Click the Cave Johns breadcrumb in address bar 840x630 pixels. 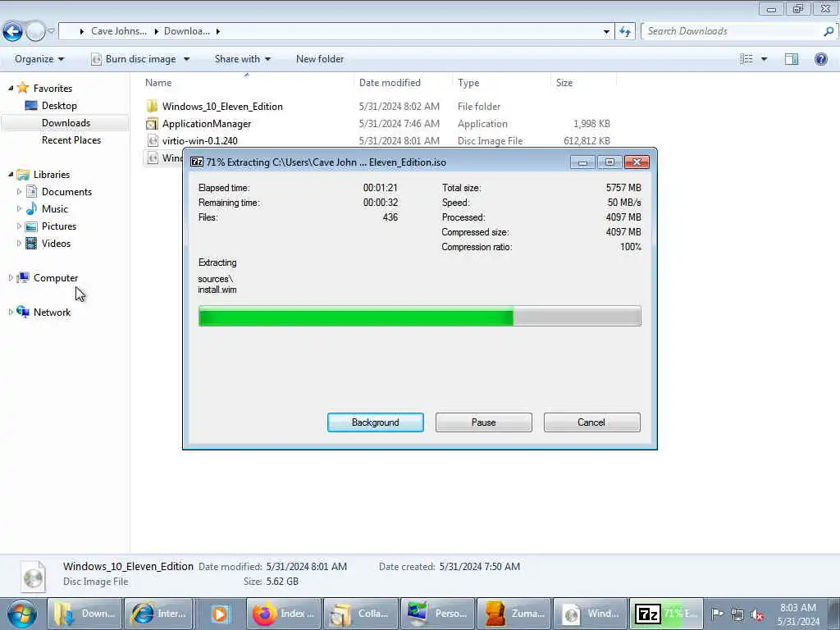click(118, 31)
